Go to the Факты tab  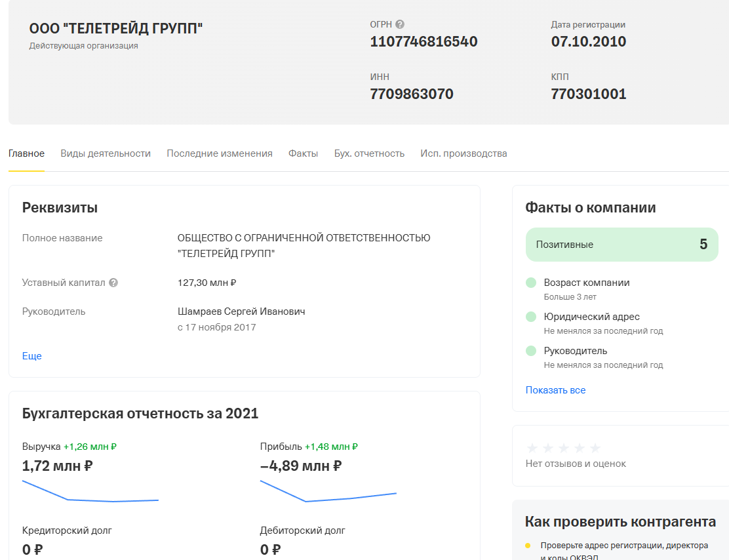303,153
